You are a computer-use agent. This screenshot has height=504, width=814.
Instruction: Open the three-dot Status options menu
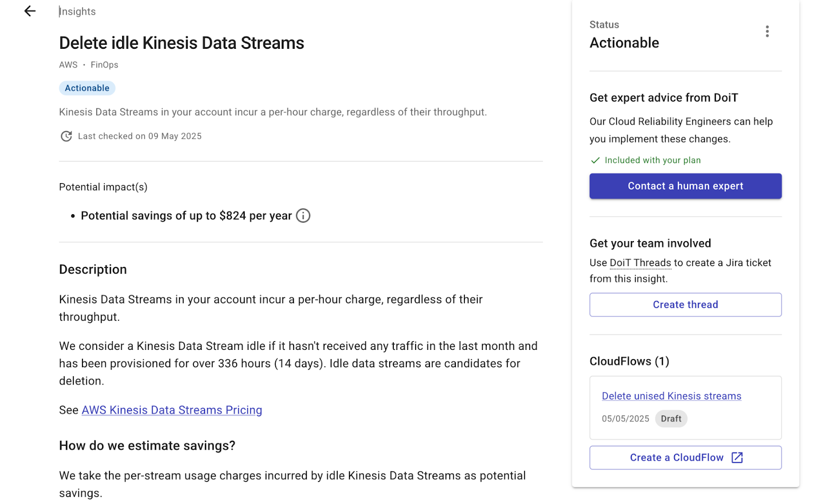point(767,32)
